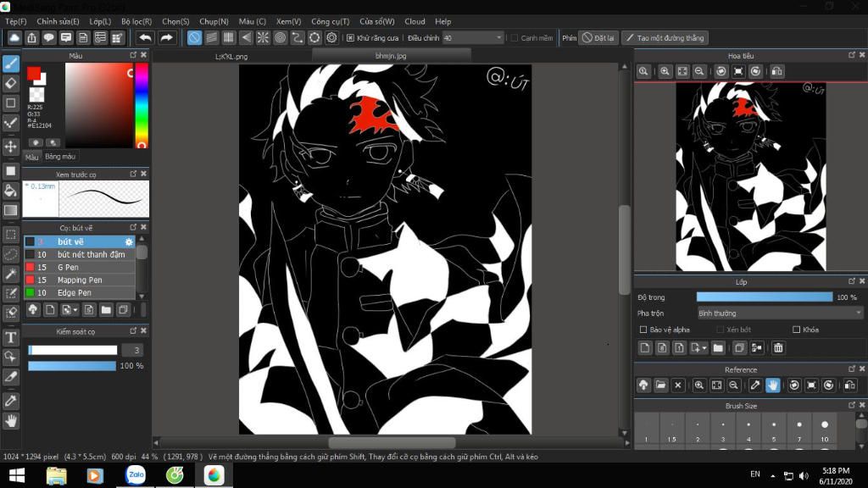
Task: Open the Tệp(F) menu
Action: 16,21
